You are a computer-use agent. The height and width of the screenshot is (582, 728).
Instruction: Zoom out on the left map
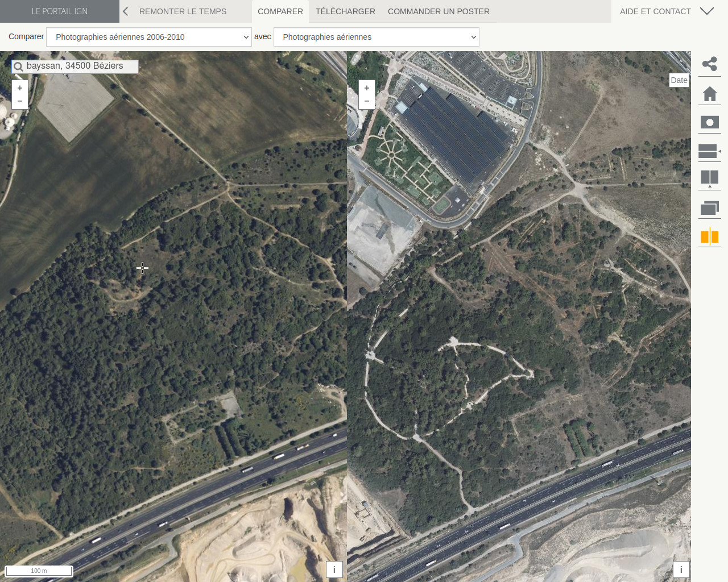[20, 101]
